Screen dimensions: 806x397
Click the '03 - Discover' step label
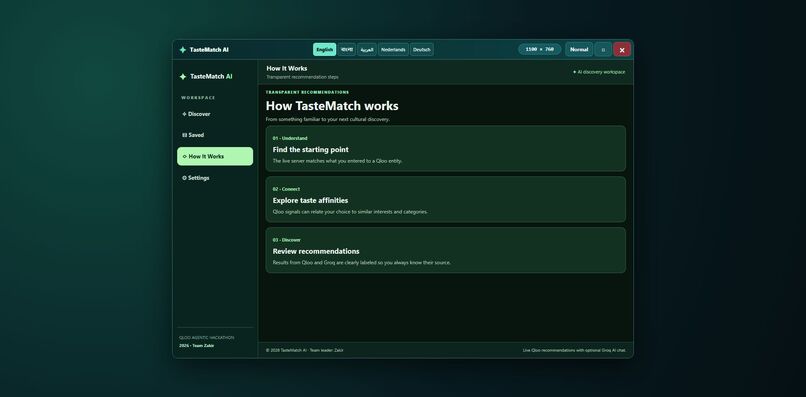pos(287,240)
